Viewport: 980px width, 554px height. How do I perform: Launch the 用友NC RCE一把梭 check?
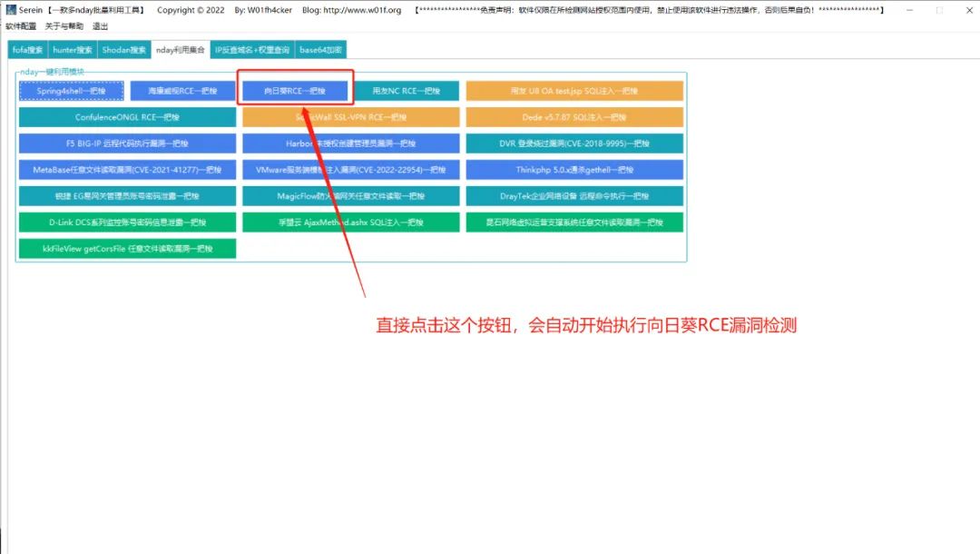407,91
